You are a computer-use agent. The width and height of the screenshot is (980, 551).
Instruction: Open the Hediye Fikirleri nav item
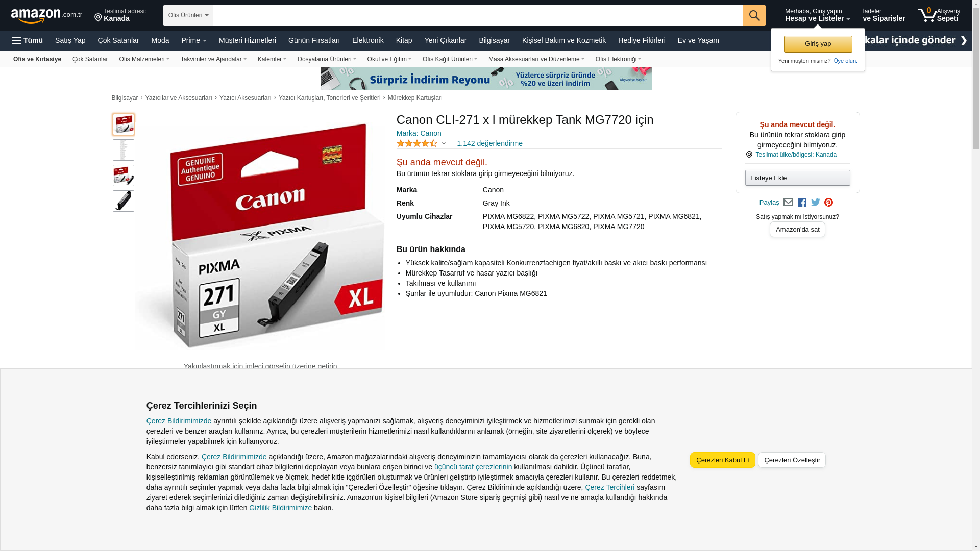pyautogui.click(x=642, y=40)
